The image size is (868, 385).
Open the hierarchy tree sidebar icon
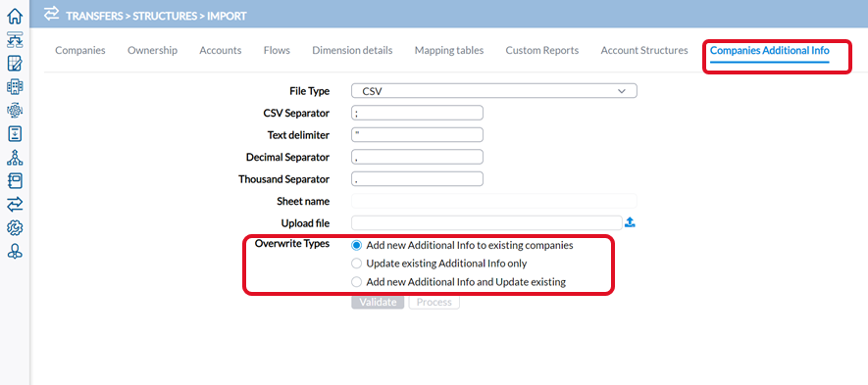pos(15,158)
